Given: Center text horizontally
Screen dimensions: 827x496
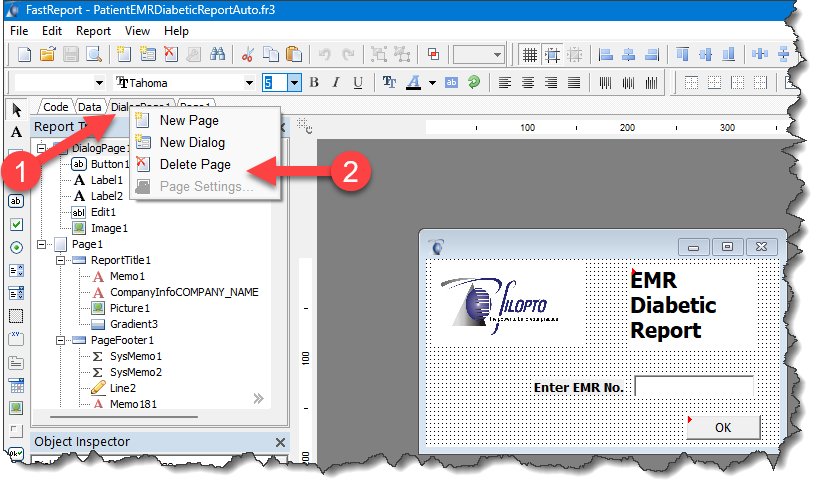Looking at the screenshot, I should click(528, 82).
